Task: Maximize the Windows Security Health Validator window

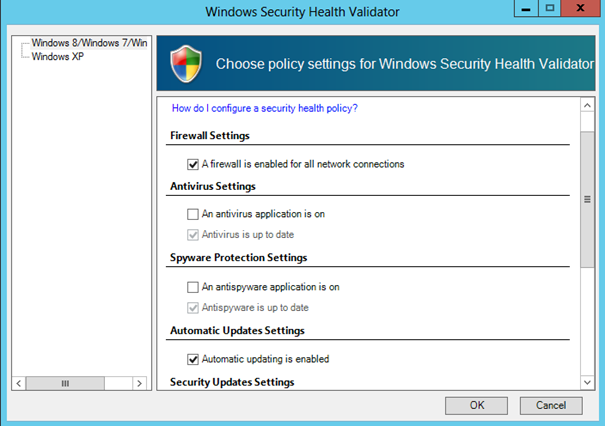Action: point(549,8)
